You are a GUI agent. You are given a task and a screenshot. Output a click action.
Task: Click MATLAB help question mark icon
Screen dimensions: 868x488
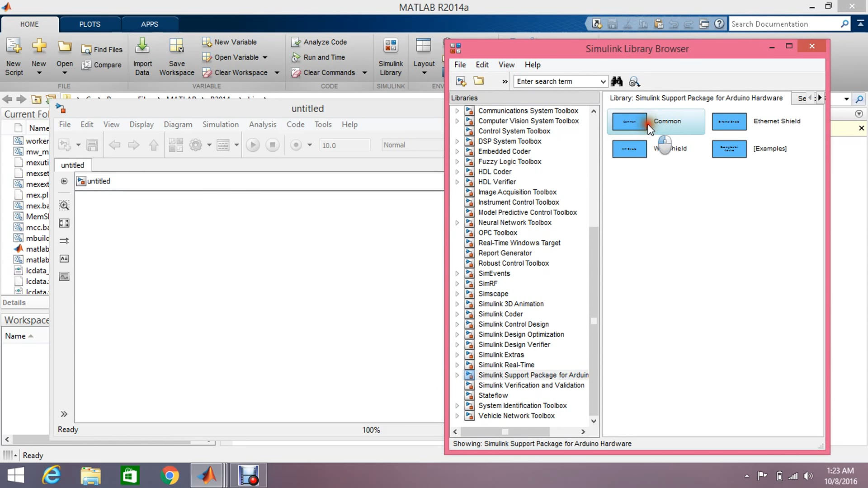point(719,24)
